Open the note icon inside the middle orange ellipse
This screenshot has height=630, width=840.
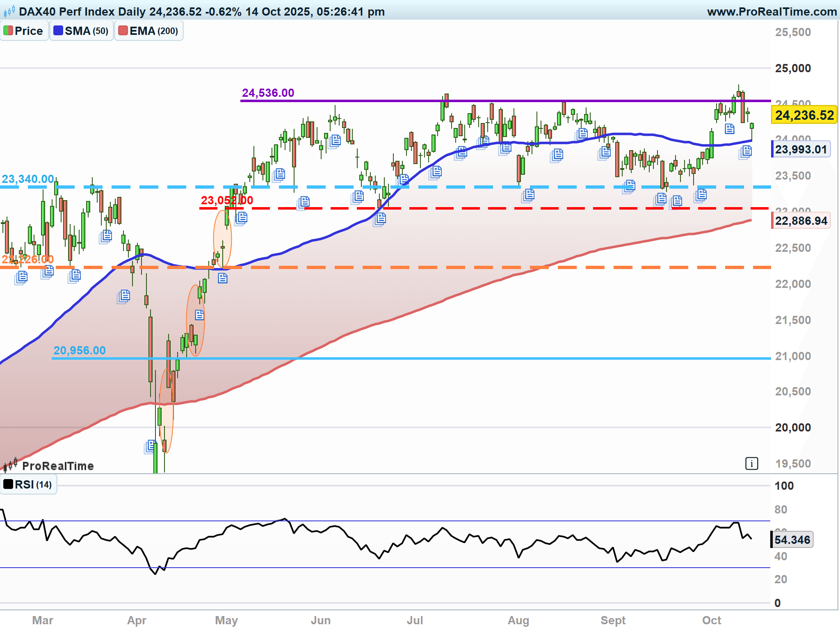click(199, 315)
